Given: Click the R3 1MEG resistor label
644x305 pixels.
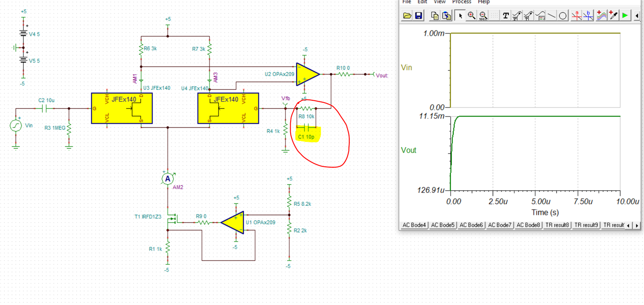Looking at the screenshot, I should pos(55,128).
